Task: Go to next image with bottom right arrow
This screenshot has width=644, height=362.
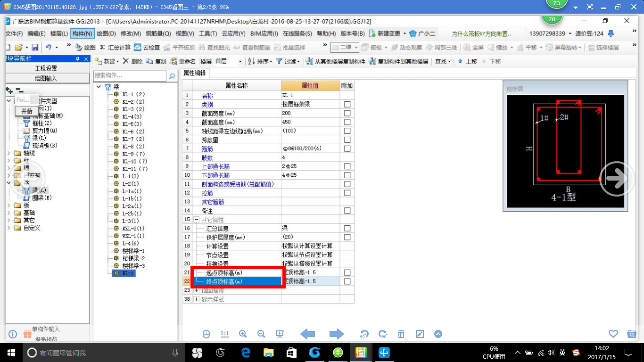Action: [336, 334]
